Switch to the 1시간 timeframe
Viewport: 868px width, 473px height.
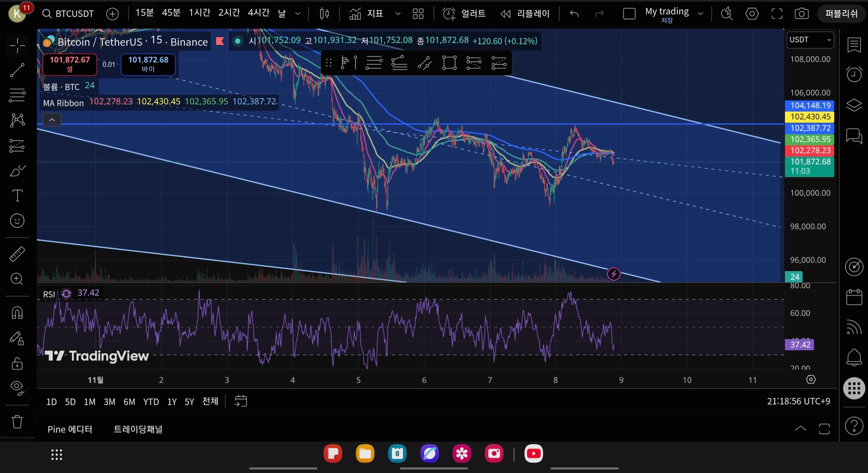coord(200,13)
